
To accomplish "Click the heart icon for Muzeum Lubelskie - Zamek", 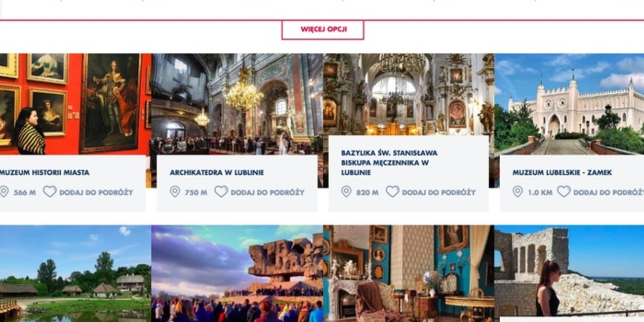I will [564, 192].
